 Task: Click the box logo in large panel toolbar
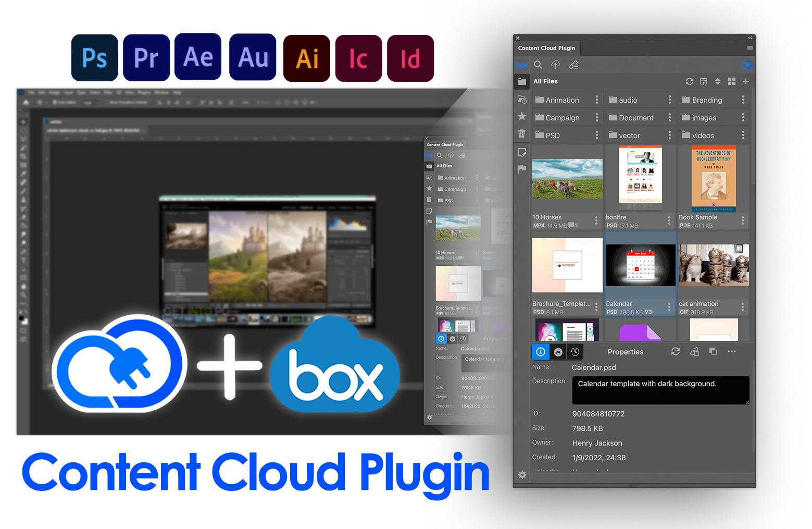click(521, 65)
